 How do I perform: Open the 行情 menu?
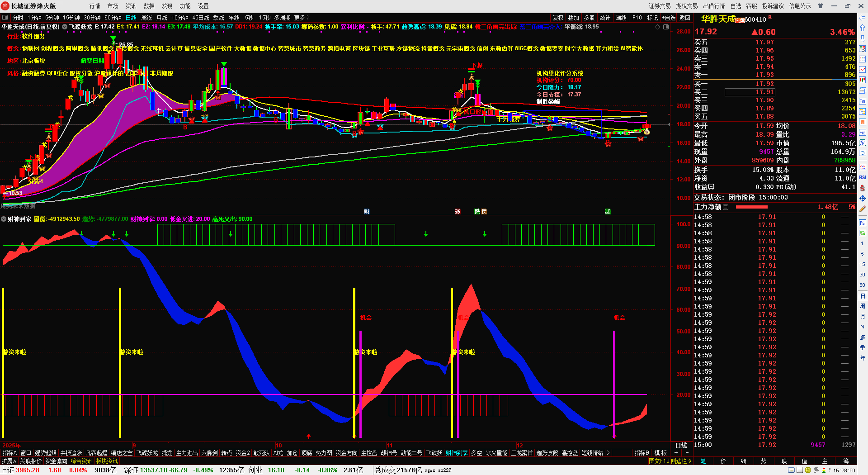94,6
